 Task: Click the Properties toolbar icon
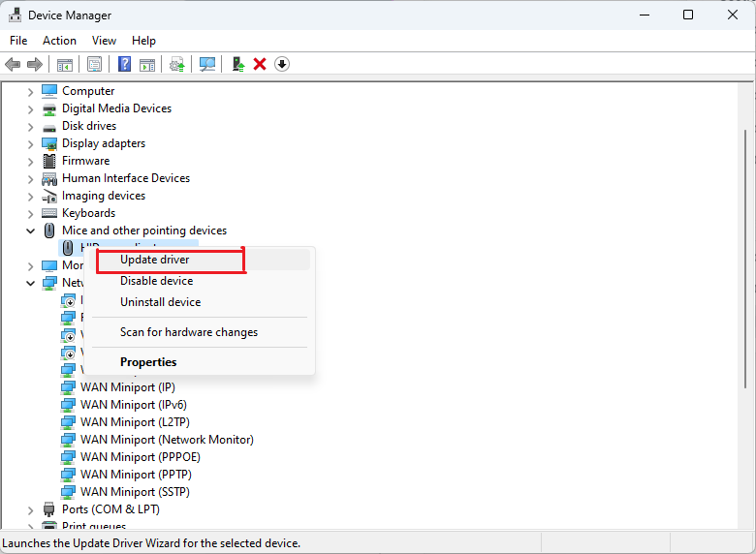tap(94, 64)
